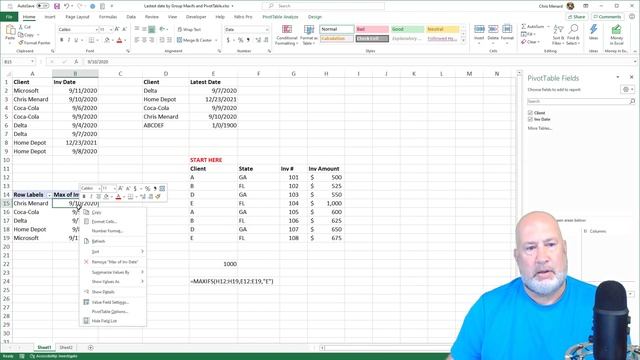Screen dimensions: 640x360
Task: Apply the Bad cell style
Action: [372, 29]
